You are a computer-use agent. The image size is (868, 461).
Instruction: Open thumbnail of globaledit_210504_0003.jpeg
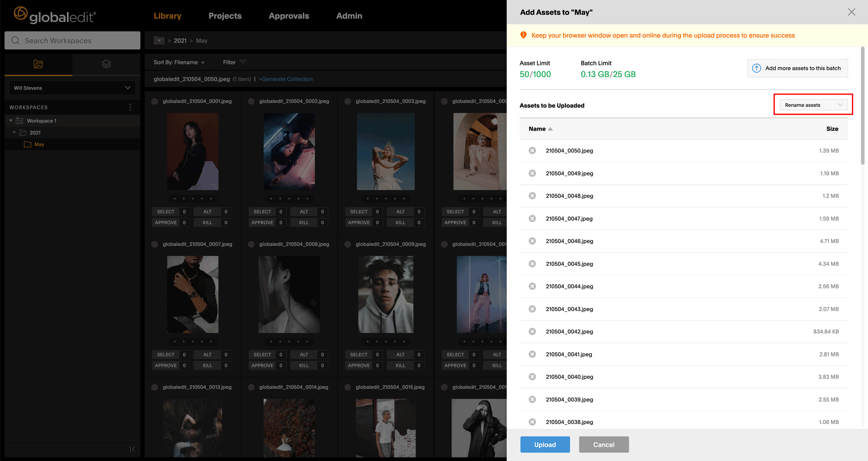coord(385,151)
